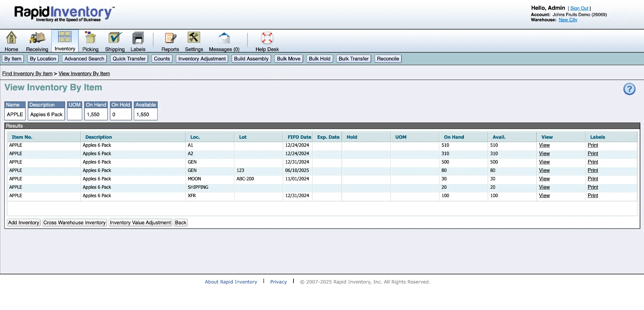Click the Back button

180,223
